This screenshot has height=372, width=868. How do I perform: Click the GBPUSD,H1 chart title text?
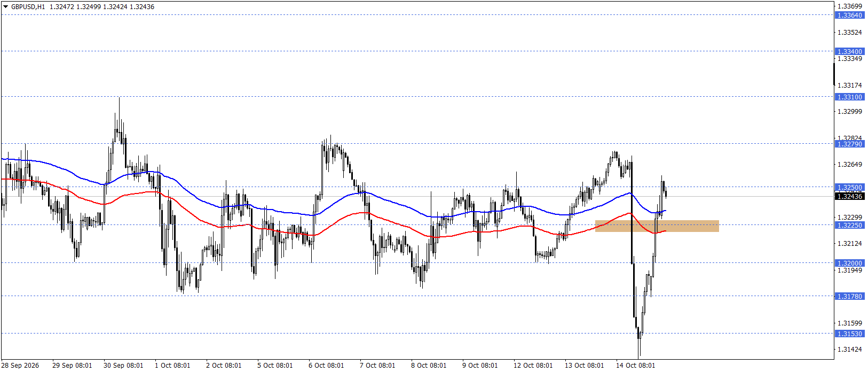(x=28, y=7)
